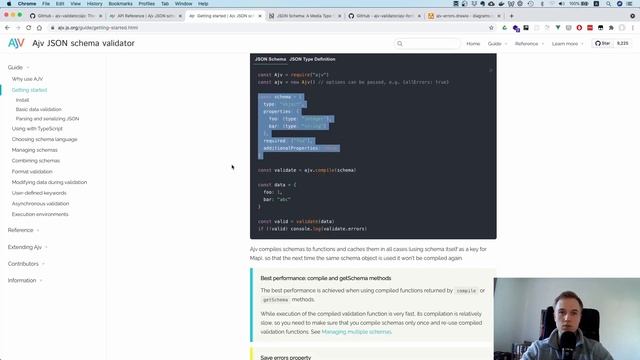Click the Ajv logo icon in the header
This screenshot has width=640, height=360.
tap(16, 43)
